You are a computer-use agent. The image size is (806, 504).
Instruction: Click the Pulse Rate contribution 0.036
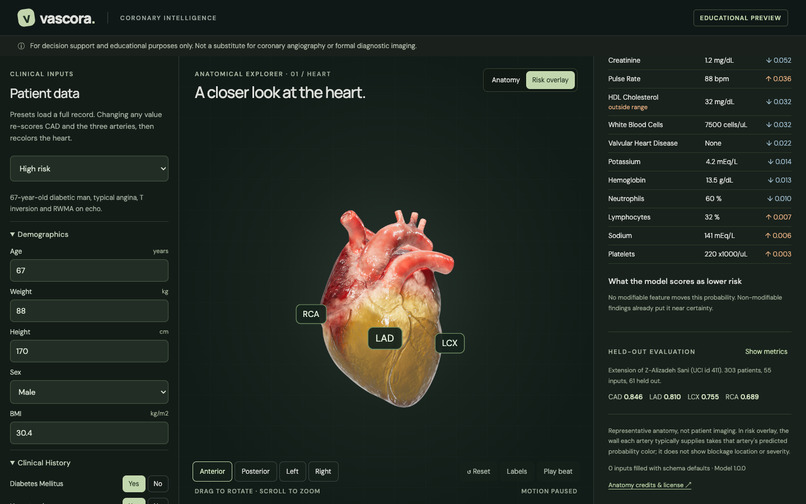point(778,79)
